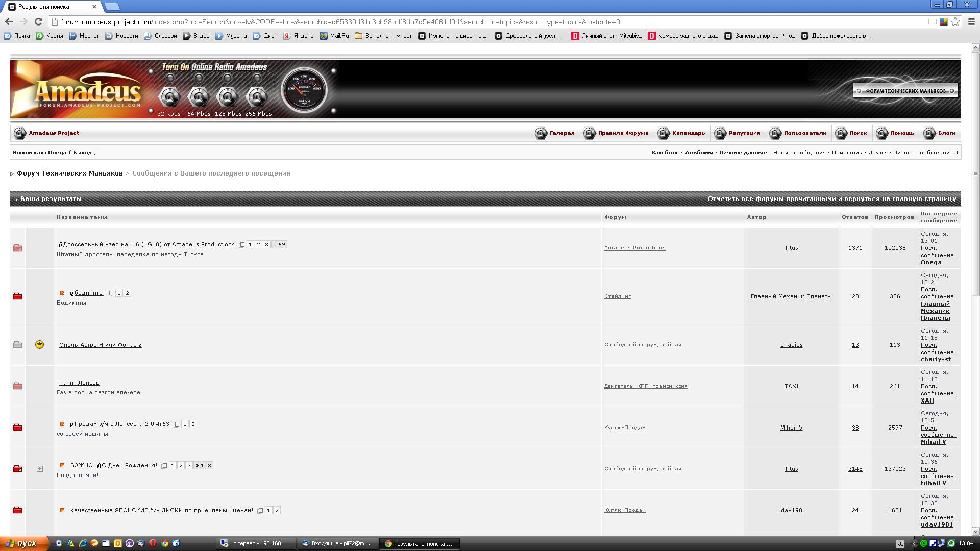Toggle the 32 Kbps radio switch

pyautogui.click(x=169, y=96)
